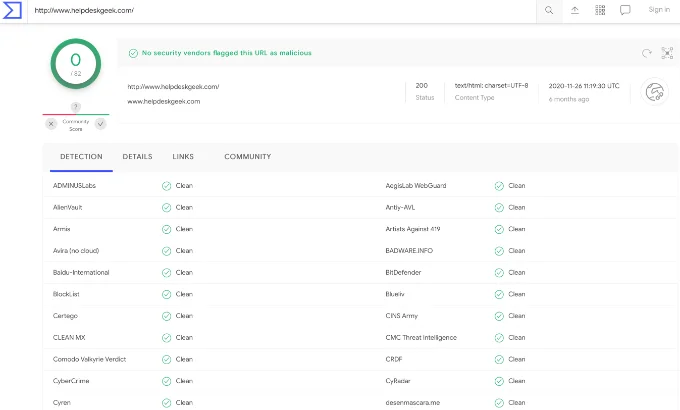The height and width of the screenshot is (410, 680).
Task: Click the Clean check icon for CRDF
Action: pyautogui.click(x=499, y=360)
